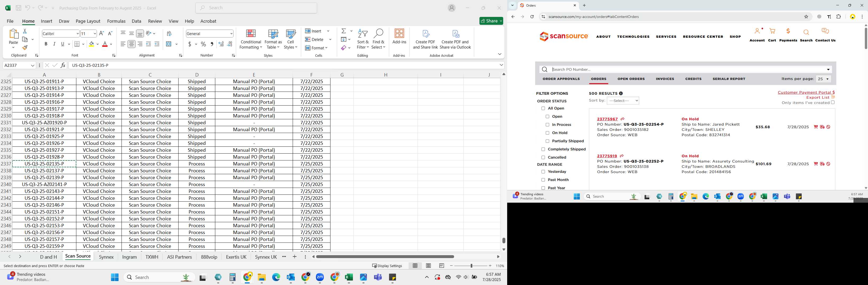Switch to the Synnex sheet tab
The width and height of the screenshot is (868, 285).
click(x=106, y=257)
